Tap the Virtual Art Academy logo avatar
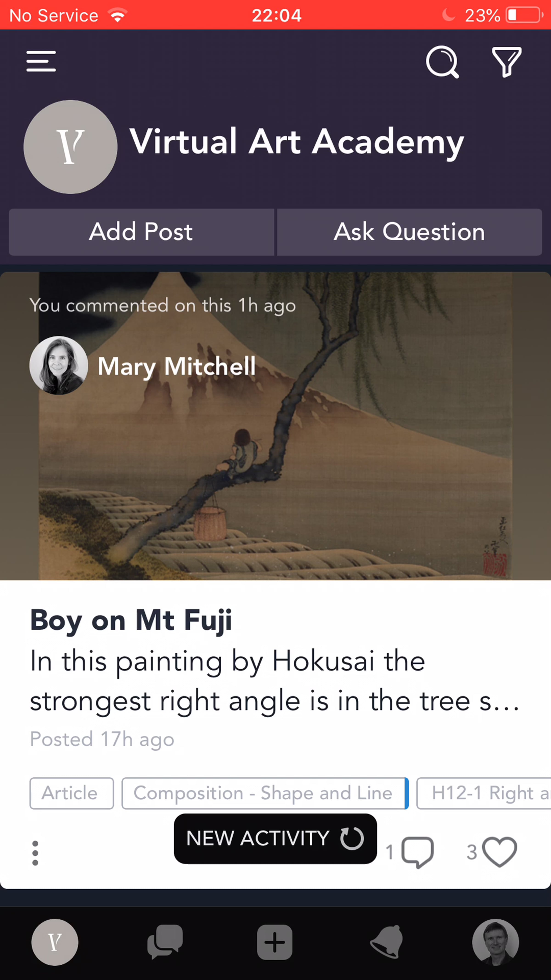 70,147
